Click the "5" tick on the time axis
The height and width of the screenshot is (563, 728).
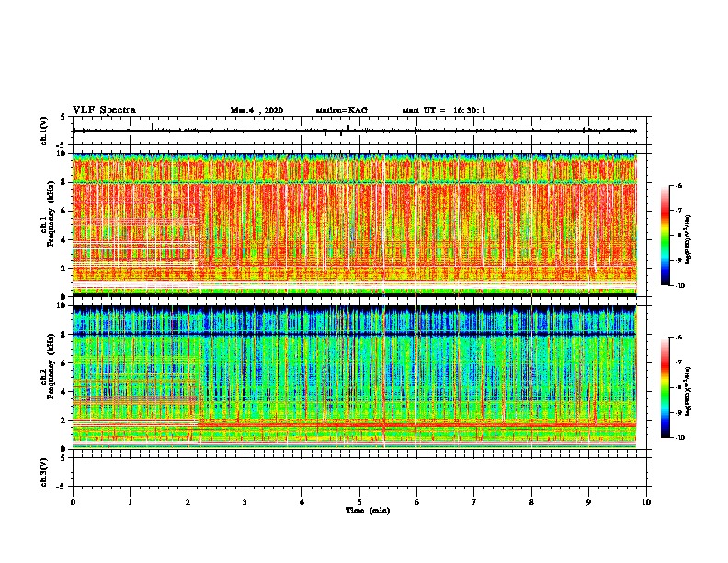pos(359,502)
